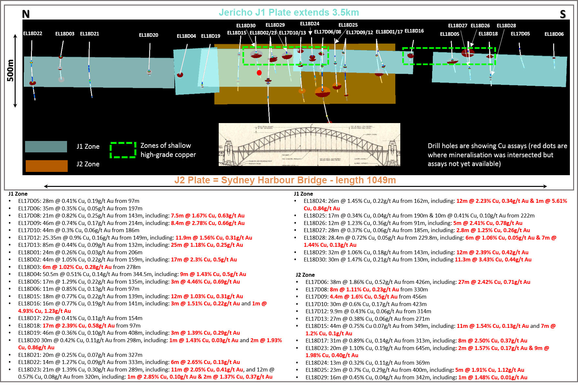The height and width of the screenshot is (392, 578).
Task: Click '5m @ 1.91% Cu, 1.12g/t Au' highlight
Action: [x=490, y=370]
